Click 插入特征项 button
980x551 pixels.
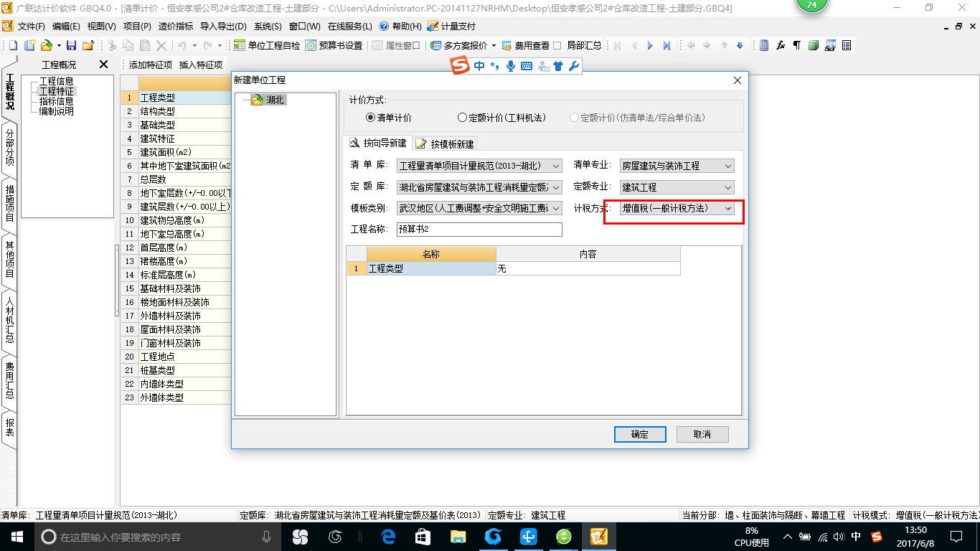(201, 65)
